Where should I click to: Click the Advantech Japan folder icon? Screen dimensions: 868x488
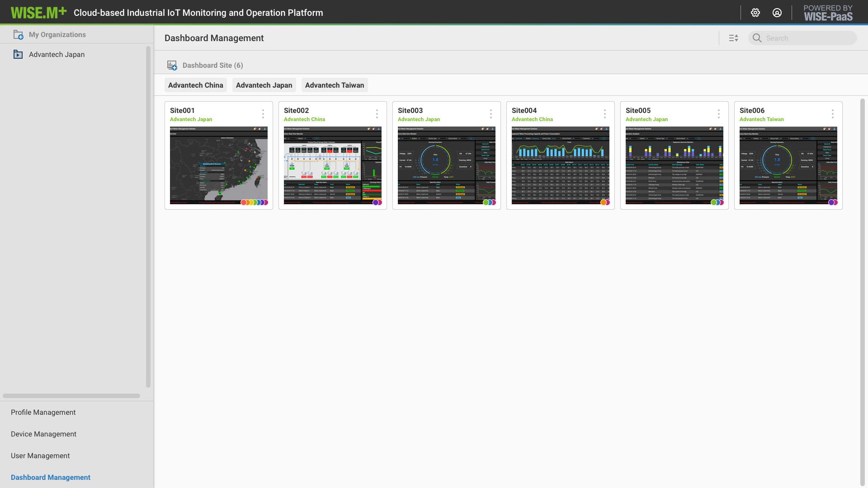[x=18, y=55]
